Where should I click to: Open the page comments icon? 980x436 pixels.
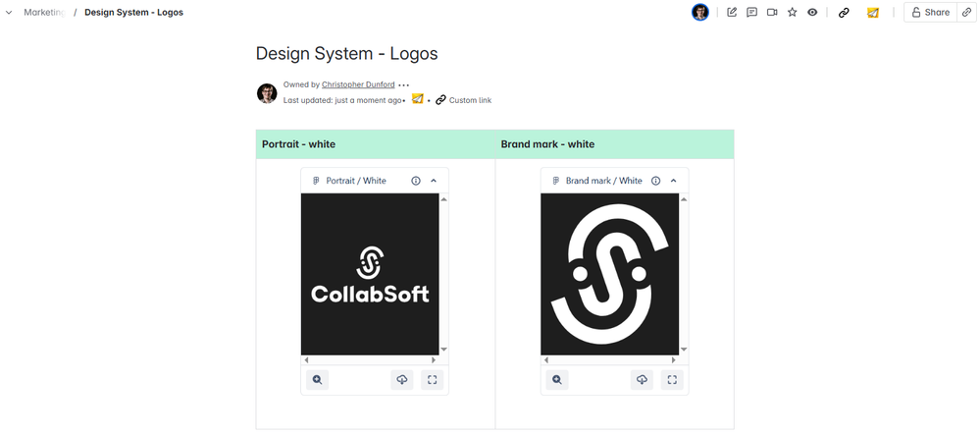pyautogui.click(x=751, y=13)
